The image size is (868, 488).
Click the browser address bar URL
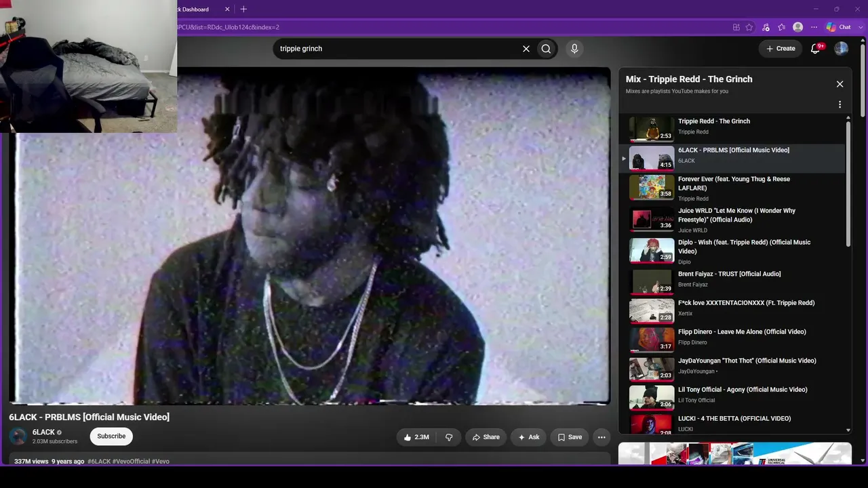[228, 27]
